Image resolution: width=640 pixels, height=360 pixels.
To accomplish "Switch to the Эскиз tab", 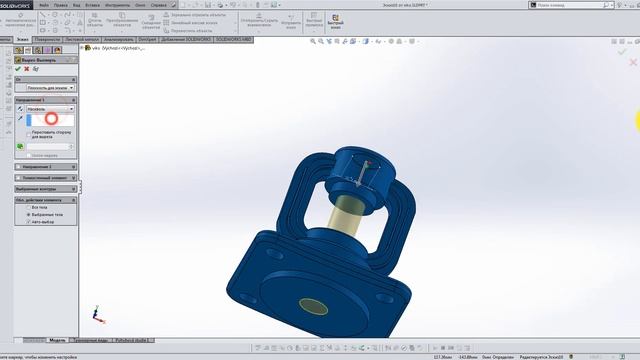I will click(22, 40).
